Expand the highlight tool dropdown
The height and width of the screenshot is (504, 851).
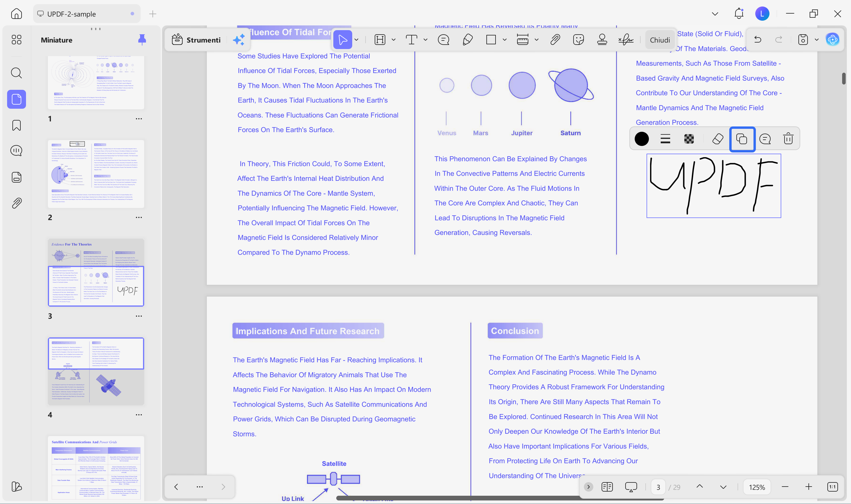394,40
